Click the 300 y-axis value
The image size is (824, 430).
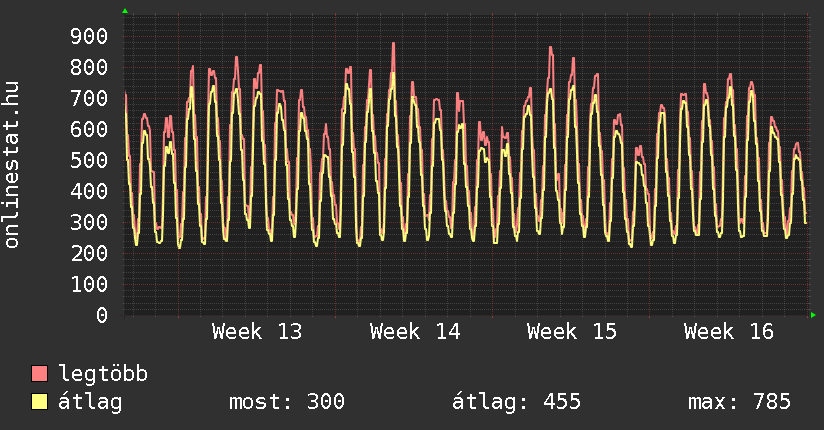[x=89, y=223]
